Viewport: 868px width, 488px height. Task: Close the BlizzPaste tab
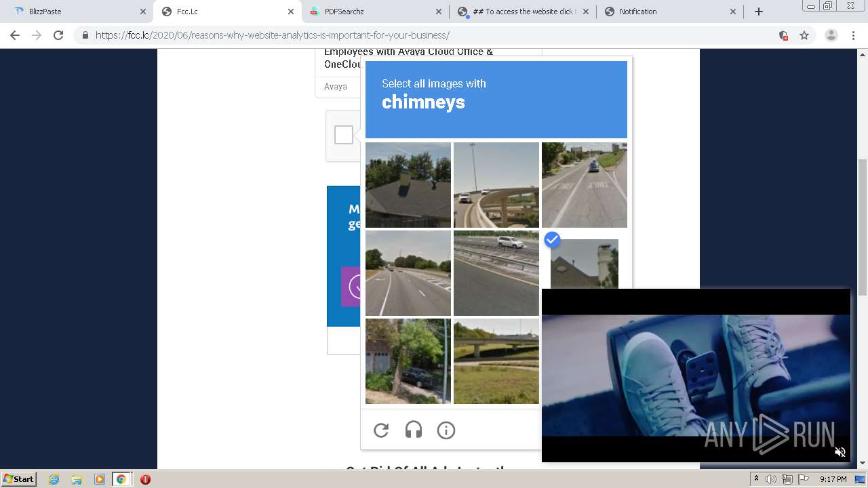pos(142,12)
